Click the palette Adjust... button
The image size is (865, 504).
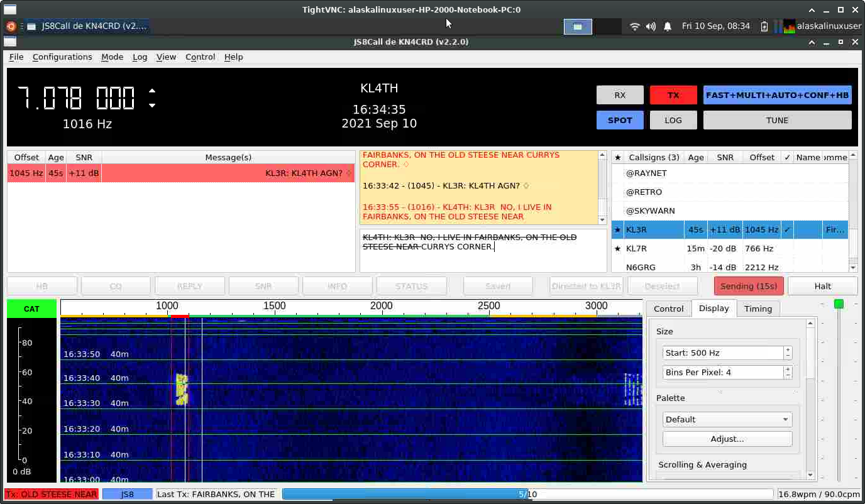[727, 439]
